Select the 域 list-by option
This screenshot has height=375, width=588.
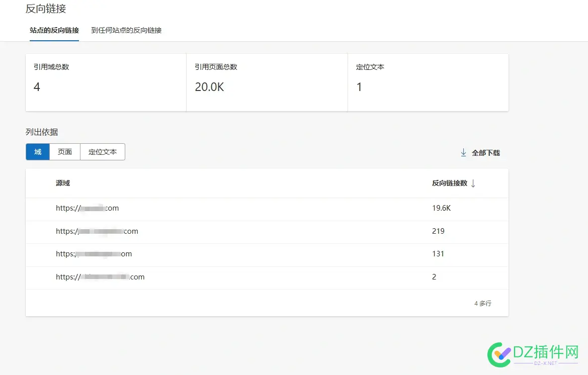38,152
